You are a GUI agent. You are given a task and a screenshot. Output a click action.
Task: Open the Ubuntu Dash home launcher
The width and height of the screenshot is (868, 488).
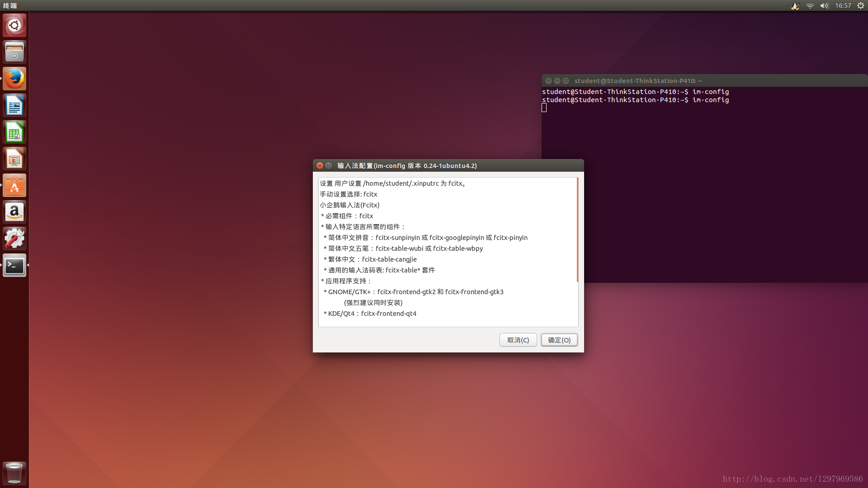coord(14,25)
